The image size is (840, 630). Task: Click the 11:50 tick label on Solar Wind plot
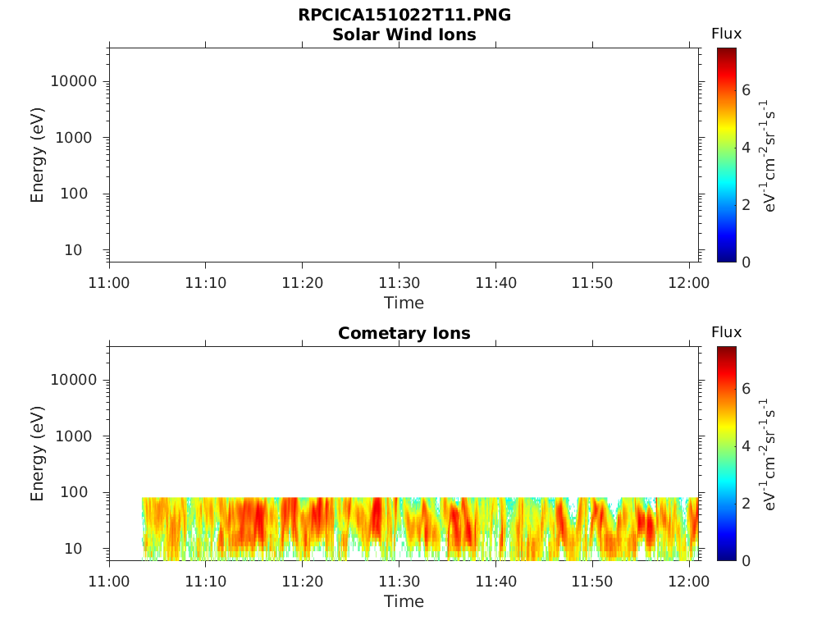592,283
